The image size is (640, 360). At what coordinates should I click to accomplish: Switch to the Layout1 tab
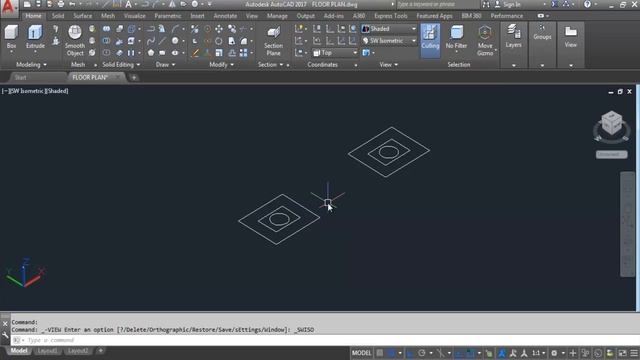(47, 351)
